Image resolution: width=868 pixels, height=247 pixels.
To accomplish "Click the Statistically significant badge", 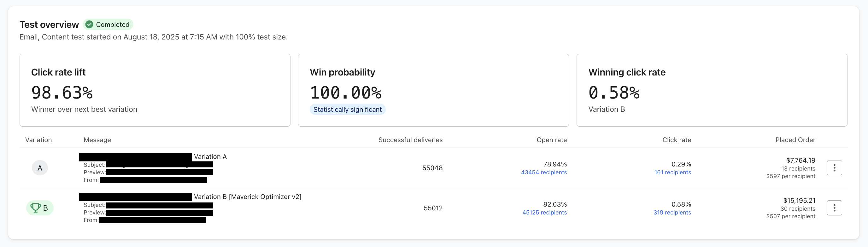I will click(347, 109).
